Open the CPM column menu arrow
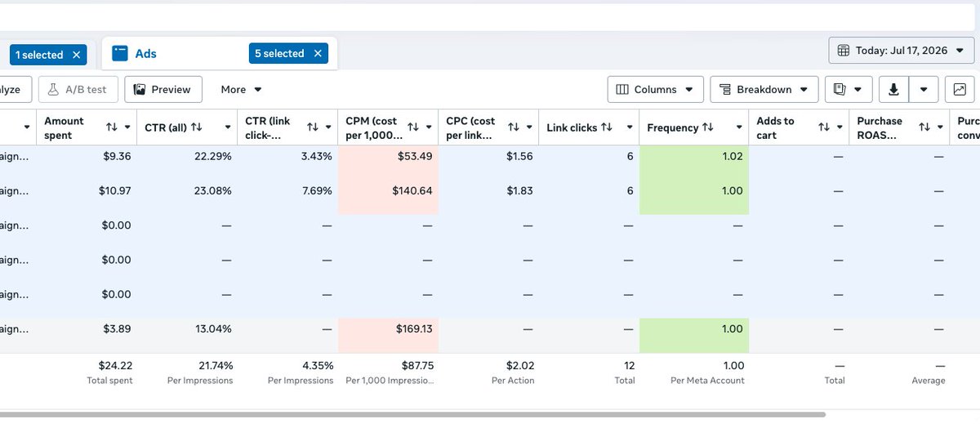 tap(429, 127)
